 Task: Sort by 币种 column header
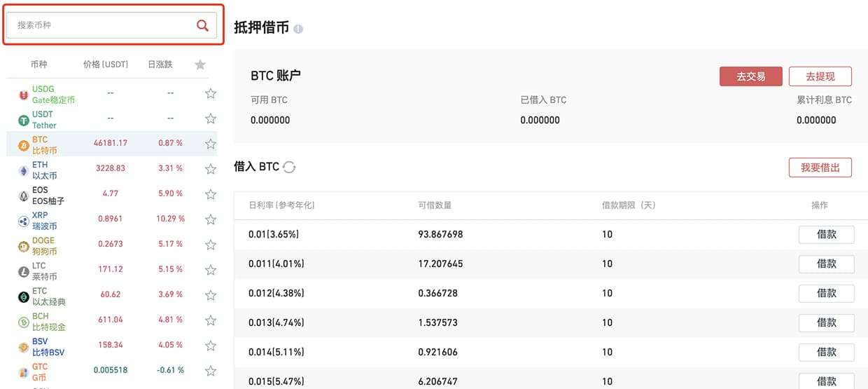tap(39, 64)
